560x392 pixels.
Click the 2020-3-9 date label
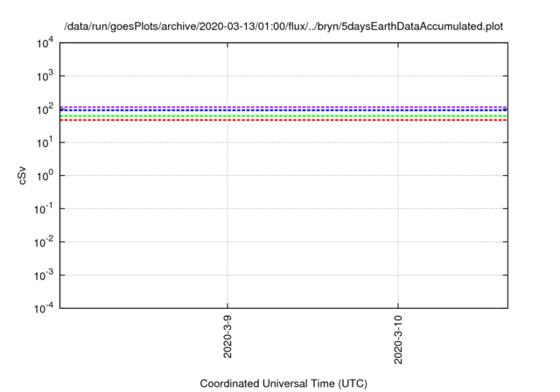(227, 337)
